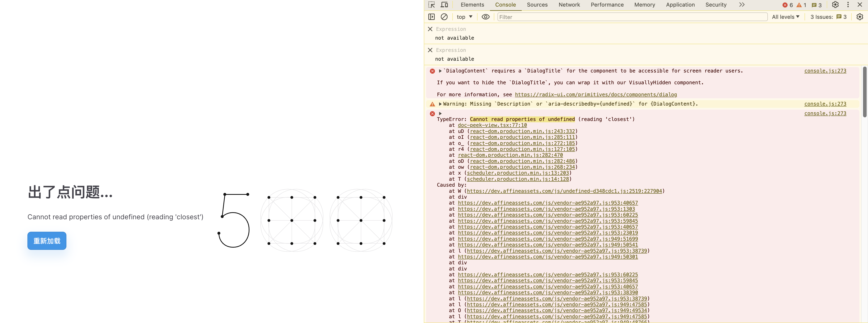Open DevTools settings gear icon
The width and height of the screenshot is (868, 323).
835,5
